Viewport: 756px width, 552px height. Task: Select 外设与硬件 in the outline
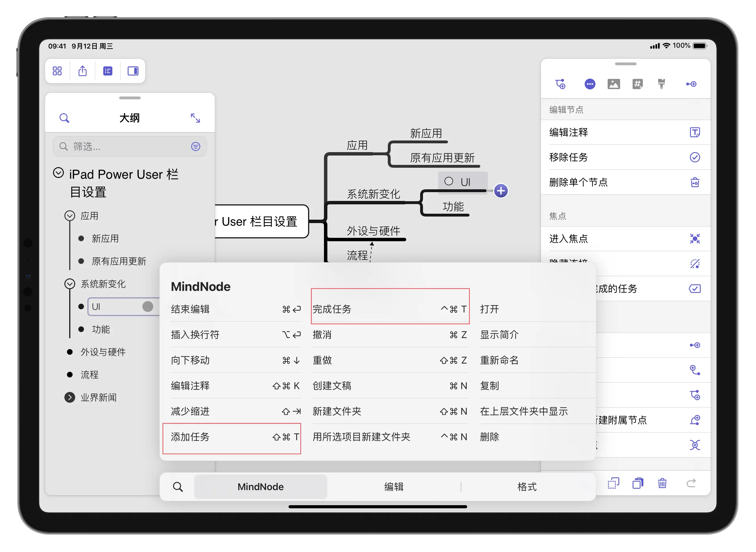point(103,352)
